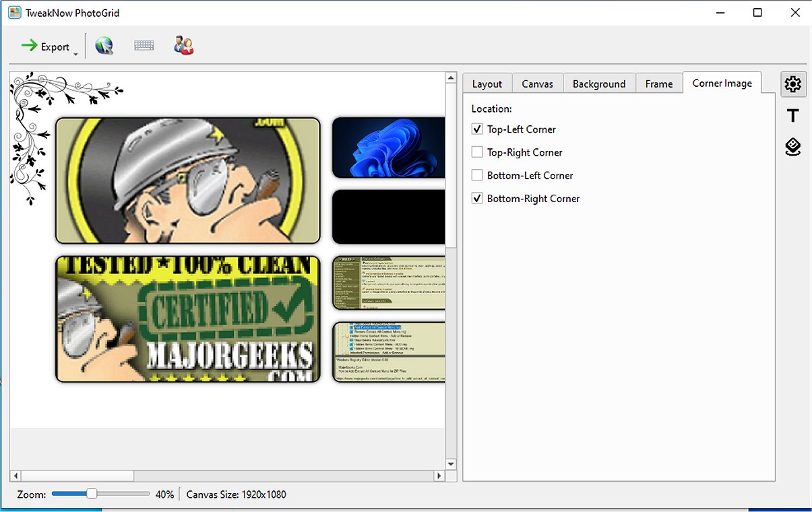Enable the Top-Right Corner checkbox
Screen dimensions: 812x512
tap(477, 152)
